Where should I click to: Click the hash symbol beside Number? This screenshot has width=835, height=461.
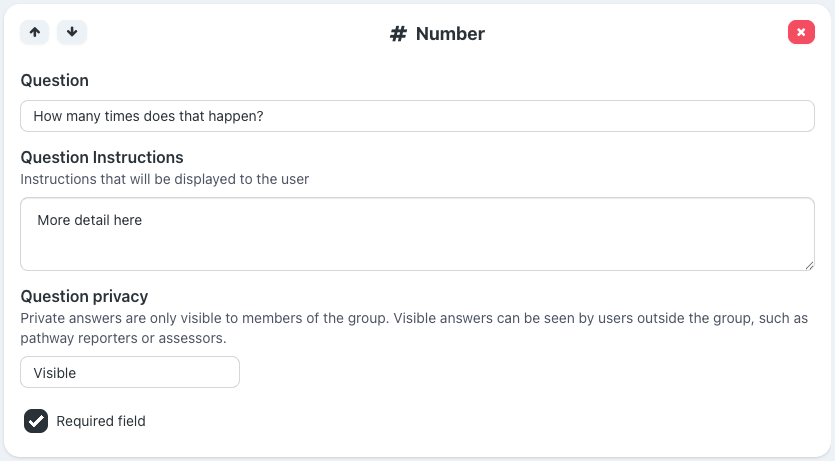point(398,34)
